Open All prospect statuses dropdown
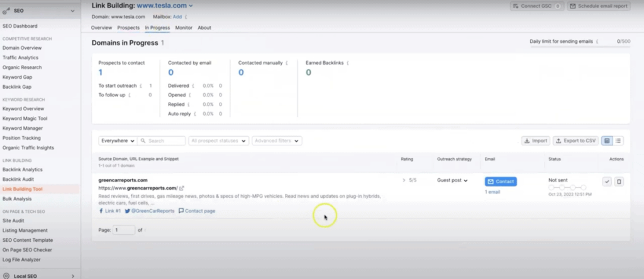The image size is (644, 279). [218, 140]
